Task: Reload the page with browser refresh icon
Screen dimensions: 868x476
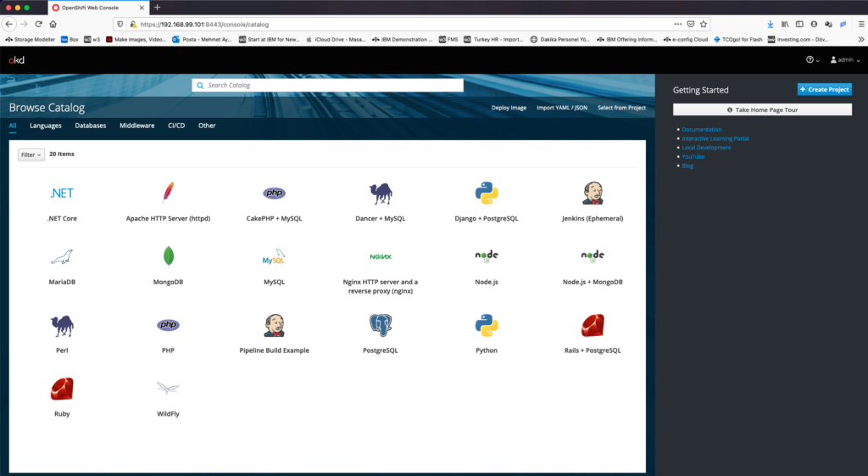Action: coord(38,24)
